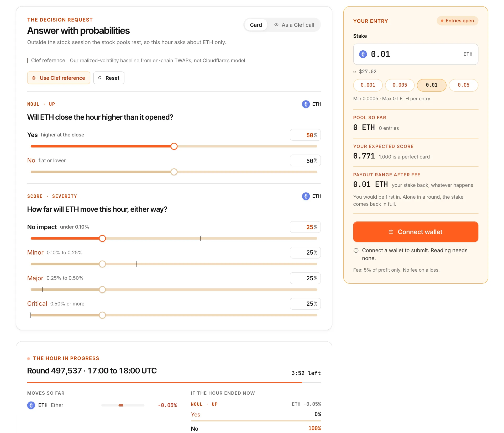Click the Round 497,537 heading
The height and width of the screenshot is (433, 504).
click(x=92, y=371)
